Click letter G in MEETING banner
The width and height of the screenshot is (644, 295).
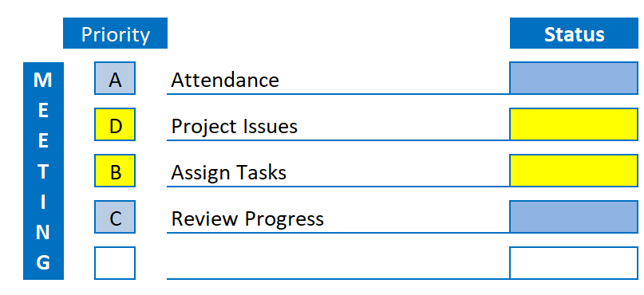43,262
